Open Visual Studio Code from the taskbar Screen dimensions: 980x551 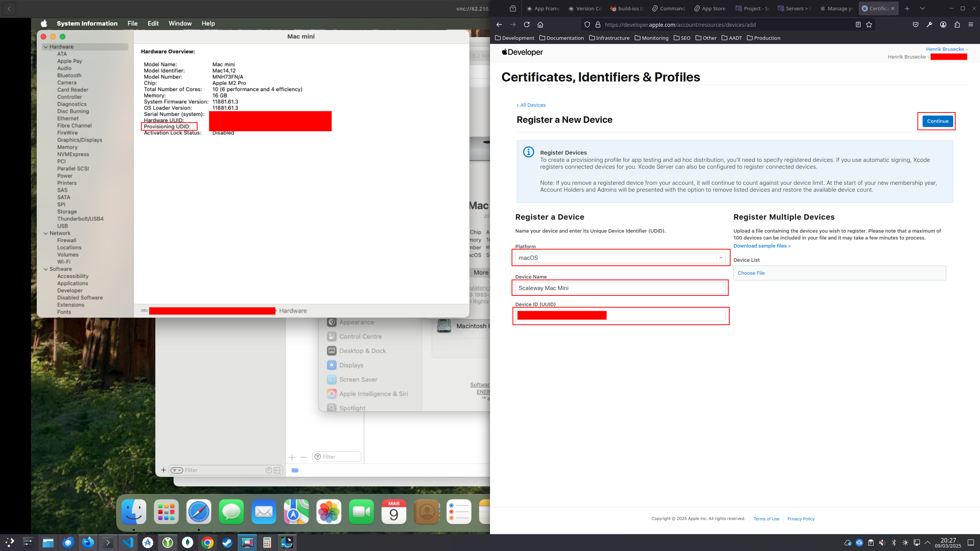tap(128, 542)
